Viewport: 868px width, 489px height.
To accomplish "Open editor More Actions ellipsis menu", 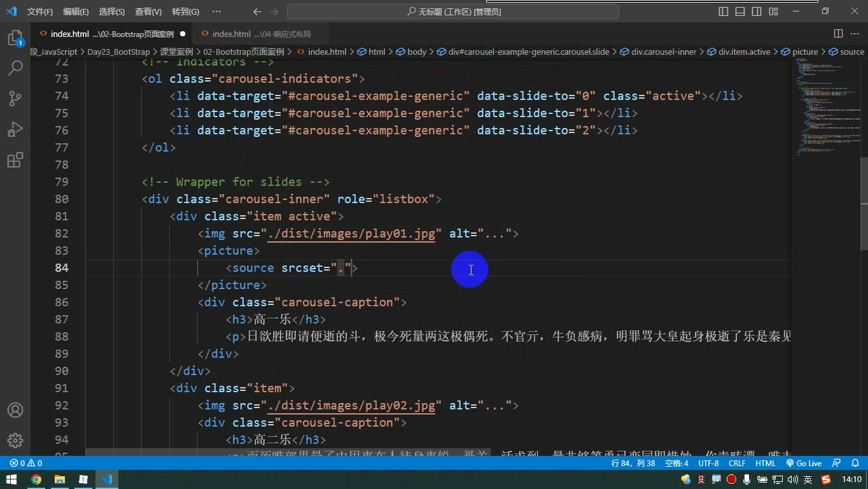I will [855, 34].
